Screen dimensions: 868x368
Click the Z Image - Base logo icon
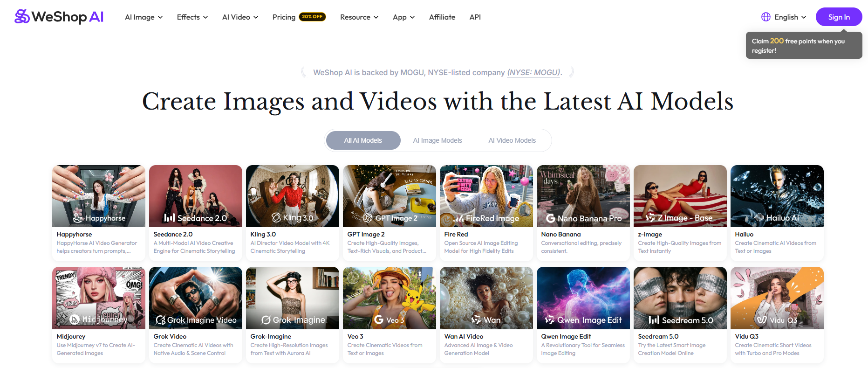click(x=650, y=218)
